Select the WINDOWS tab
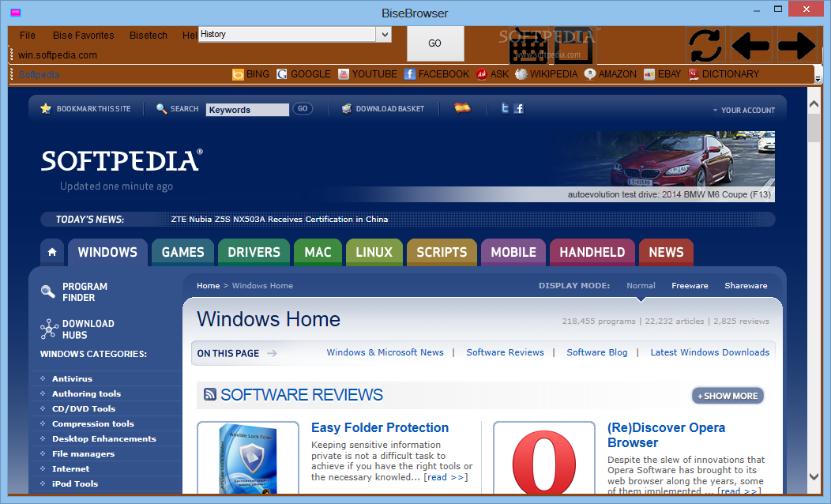Screen dimensions: 831x504 tap(107, 252)
